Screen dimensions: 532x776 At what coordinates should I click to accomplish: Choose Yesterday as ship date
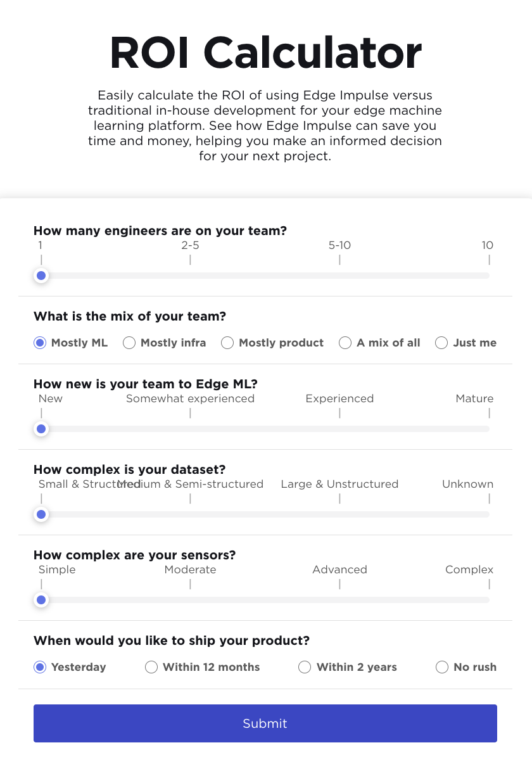click(40, 667)
